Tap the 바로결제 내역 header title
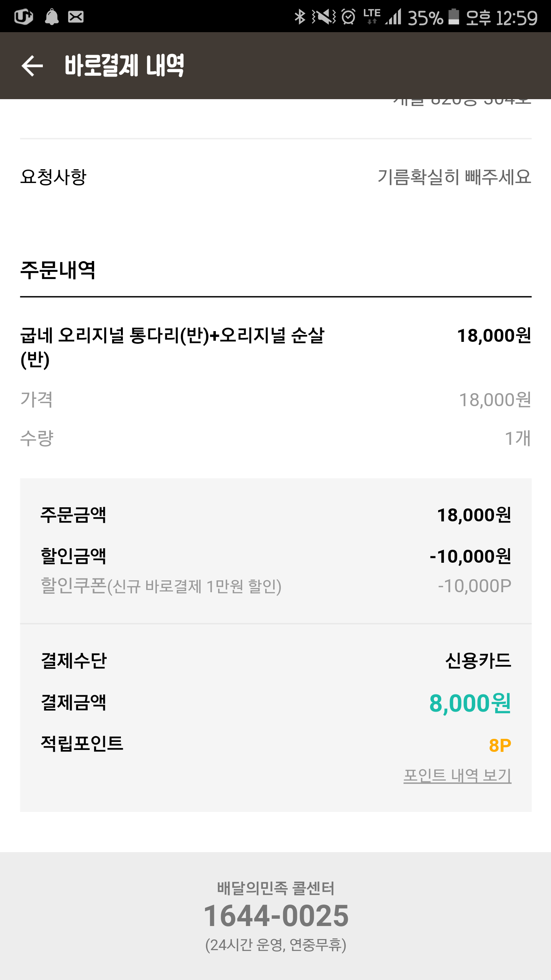This screenshot has height=980, width=551. (x=124, y=66)
